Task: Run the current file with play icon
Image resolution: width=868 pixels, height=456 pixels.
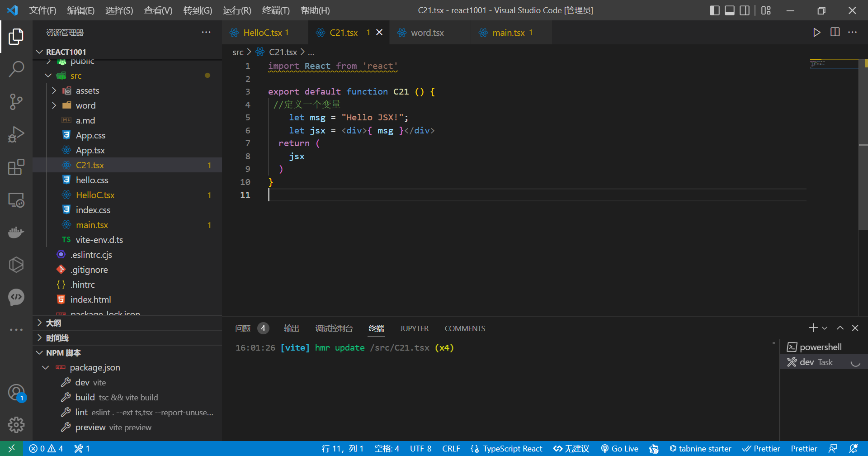Action: pyautogui.click(x=816, y=33)
